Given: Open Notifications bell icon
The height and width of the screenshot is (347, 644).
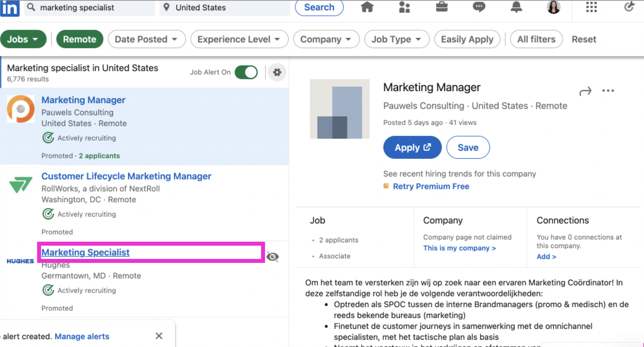Looking at the screenshot, I should tap(516, 7).
